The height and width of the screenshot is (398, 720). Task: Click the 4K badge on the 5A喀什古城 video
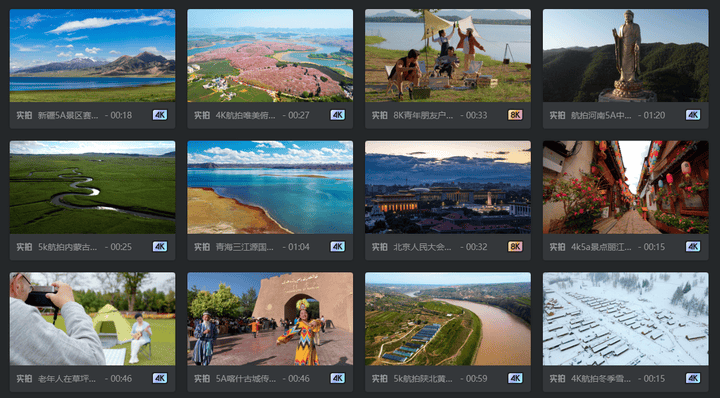click(338, 378)
